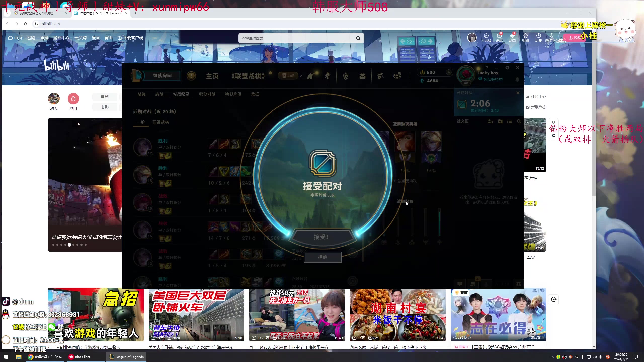Viewport: 644px width, 362px height.
Task: Open the 组队房间 party lobby button
Action: coord(162,76)
